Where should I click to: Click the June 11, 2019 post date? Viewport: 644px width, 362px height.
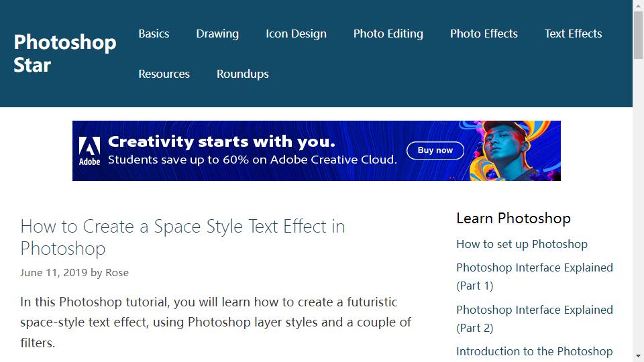click(x=54, y=273)
